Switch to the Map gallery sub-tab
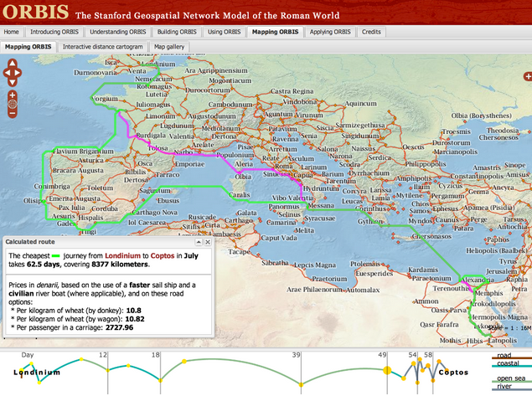Image resolution: width=532 pixels, height=396 pixels. [x=169, y=47]
